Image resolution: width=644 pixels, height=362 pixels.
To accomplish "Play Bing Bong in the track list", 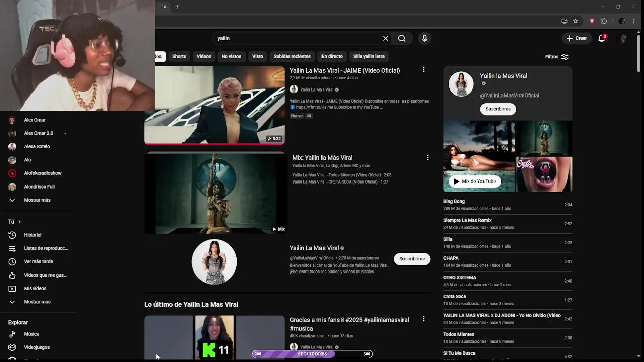I will click(508, 205).
